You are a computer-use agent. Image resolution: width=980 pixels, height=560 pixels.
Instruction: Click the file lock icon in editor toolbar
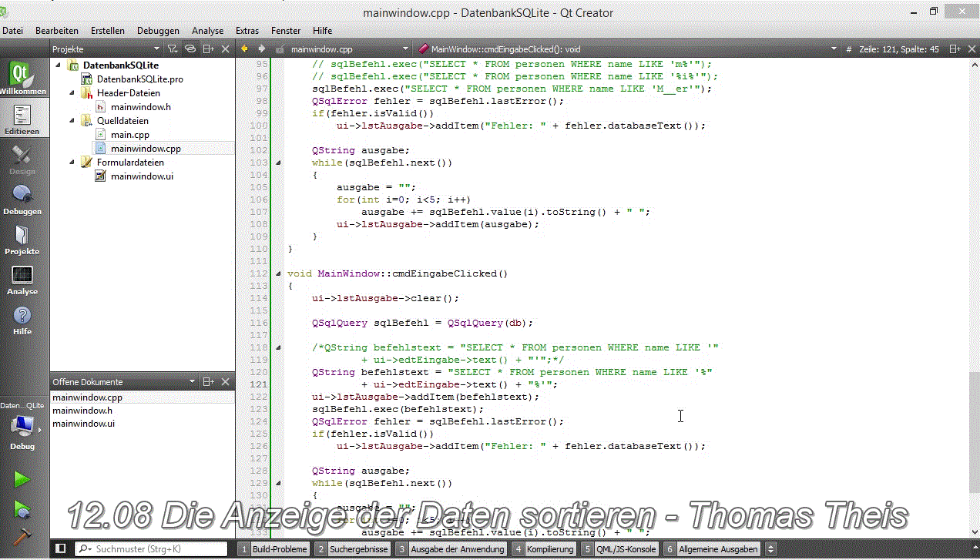coord(280,49)
